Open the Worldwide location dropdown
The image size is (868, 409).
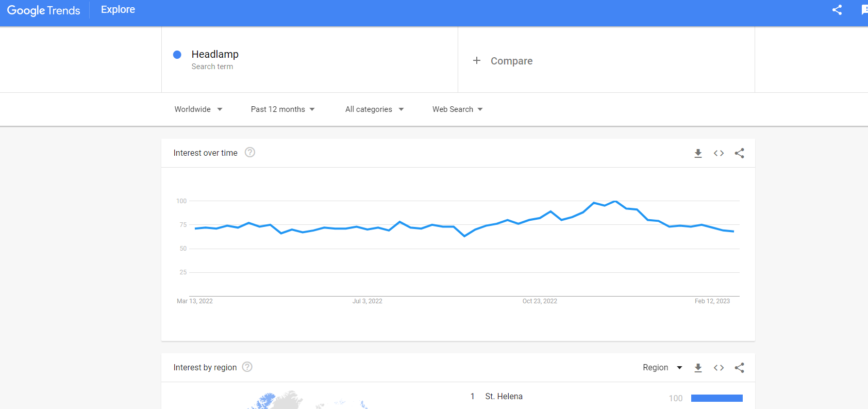[x=198, y=109]
